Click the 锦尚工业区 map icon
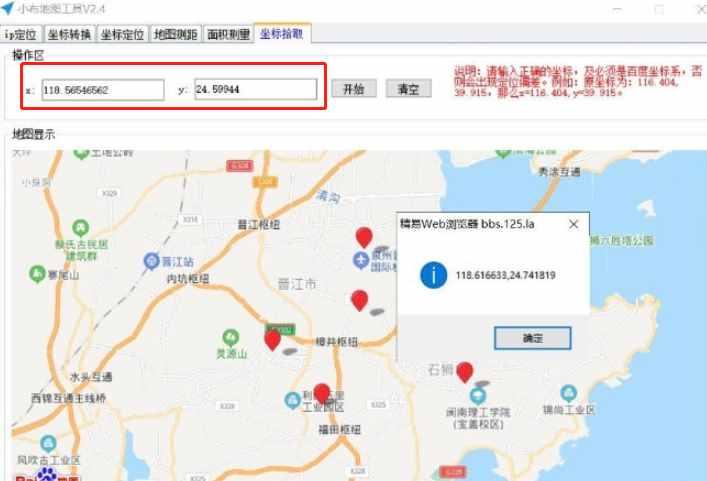The image size is (707, 481). coord(568,393)
